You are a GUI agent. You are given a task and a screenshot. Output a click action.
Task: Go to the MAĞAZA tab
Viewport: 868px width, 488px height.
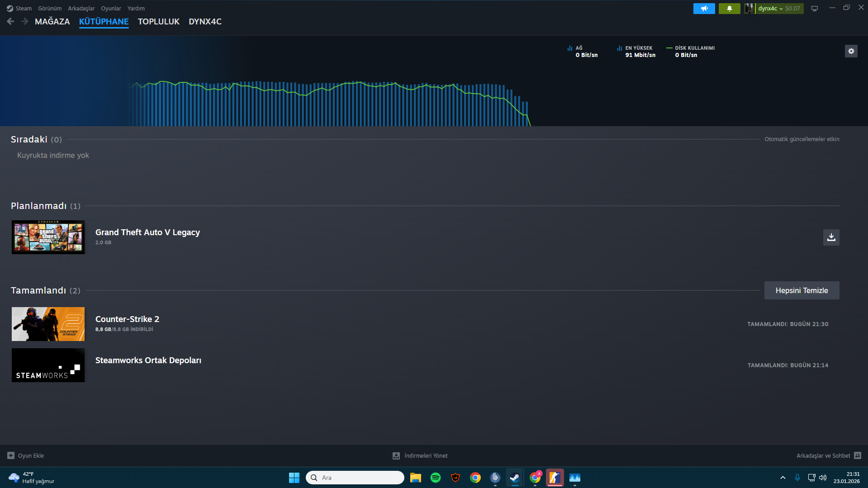pyautogui.click(x=52, y=22)
